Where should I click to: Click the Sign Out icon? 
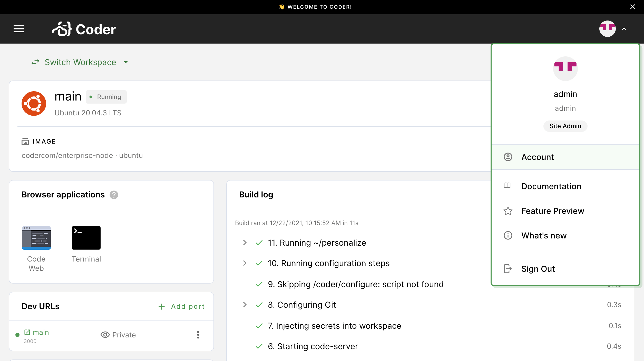508,268
